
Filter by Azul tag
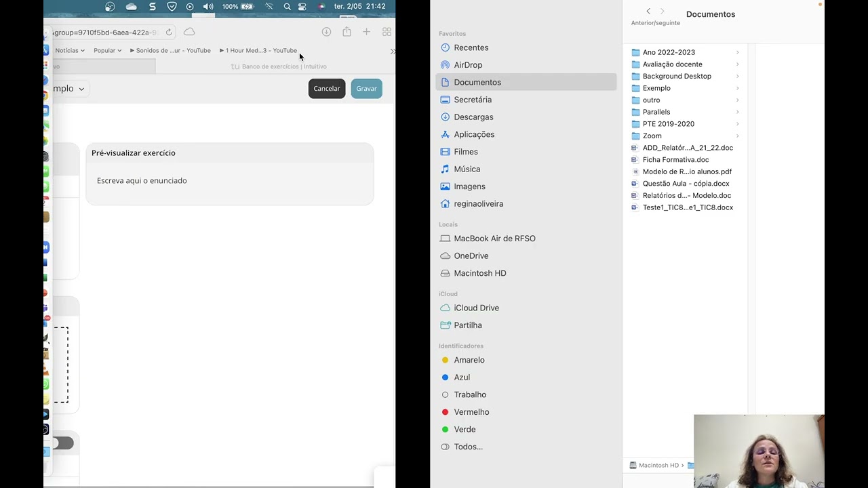point(526,378)
